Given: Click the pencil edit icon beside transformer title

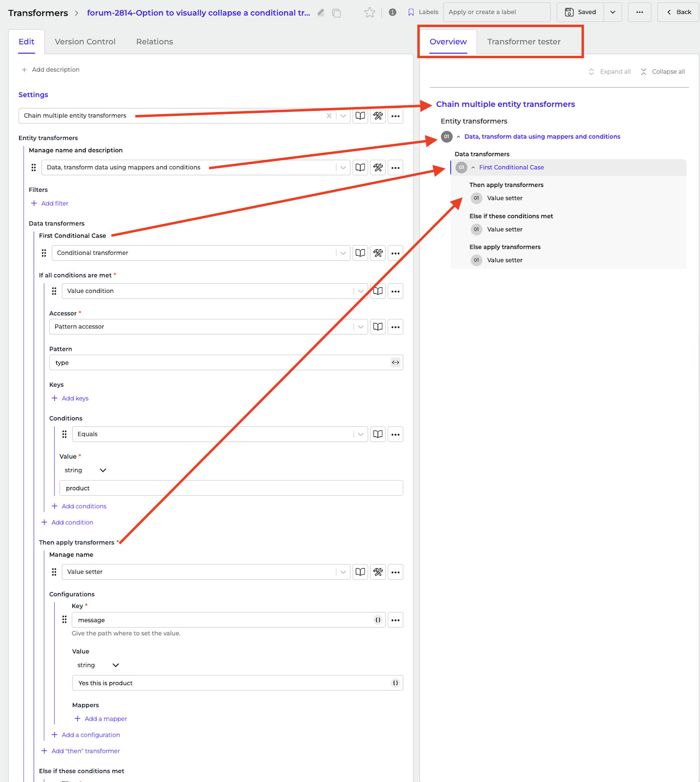Looking at the screenshot, I should 321,13.
